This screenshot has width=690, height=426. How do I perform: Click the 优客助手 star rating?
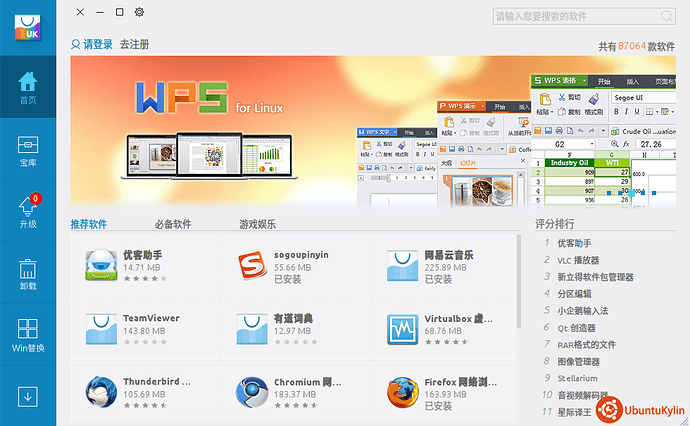click(145, 279)
